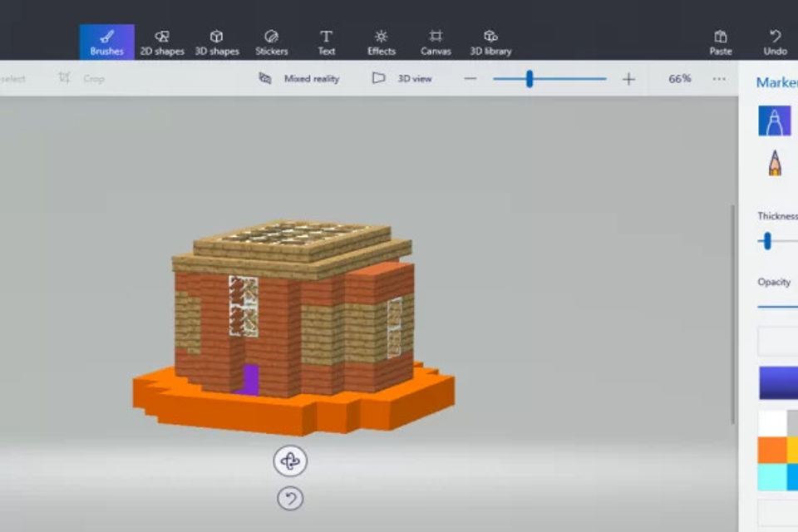Open the 2D shapes tab
798x532 pixels.
162,42
